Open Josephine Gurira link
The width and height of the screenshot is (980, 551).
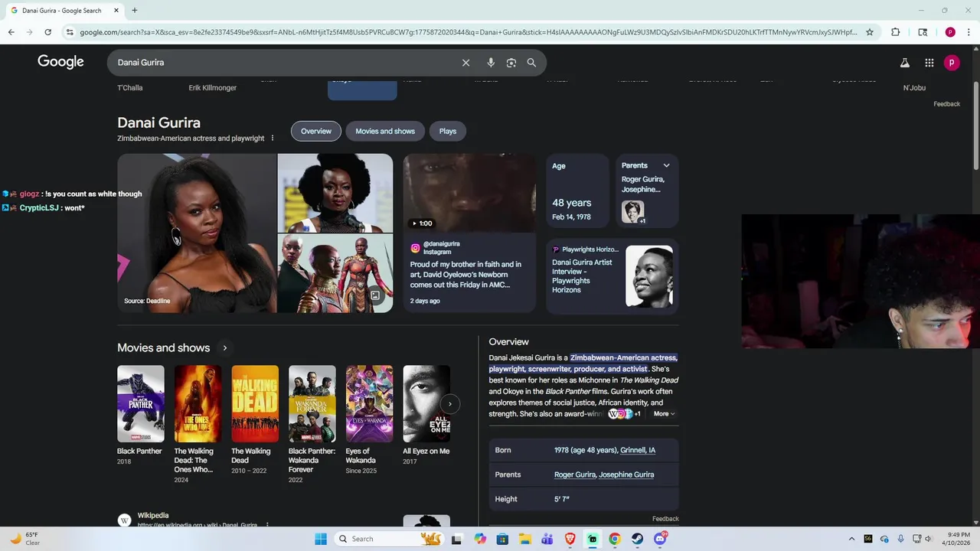pyautogui.click(x=626, y=474)
